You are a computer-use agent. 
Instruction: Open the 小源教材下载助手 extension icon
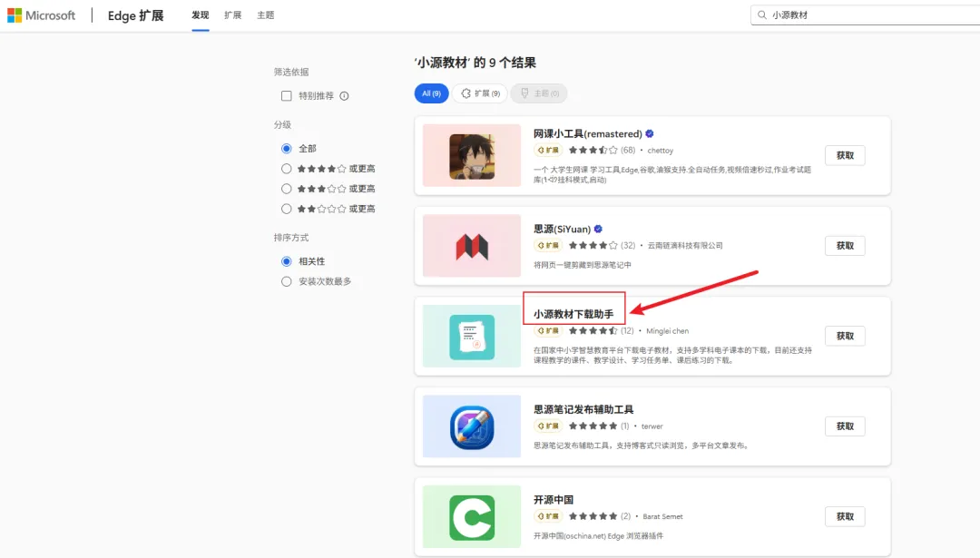tap(472, 337)
